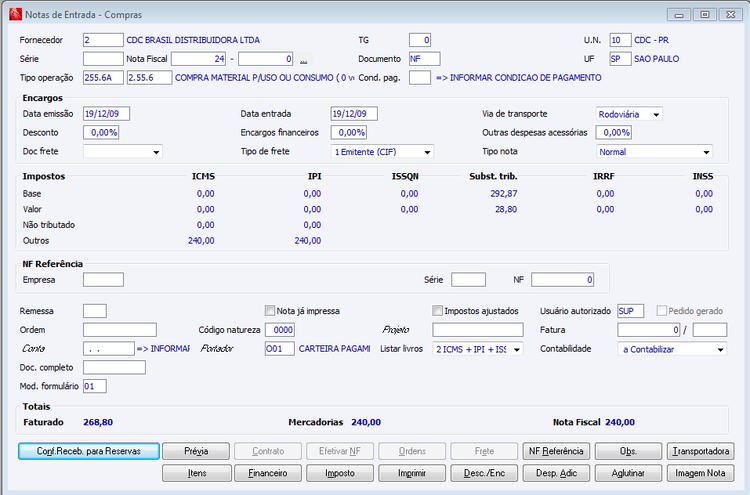Viewport: 750px width, 495px height.
Task: Toggle Pedido gerado checkbox
Action: coord(662,311)
